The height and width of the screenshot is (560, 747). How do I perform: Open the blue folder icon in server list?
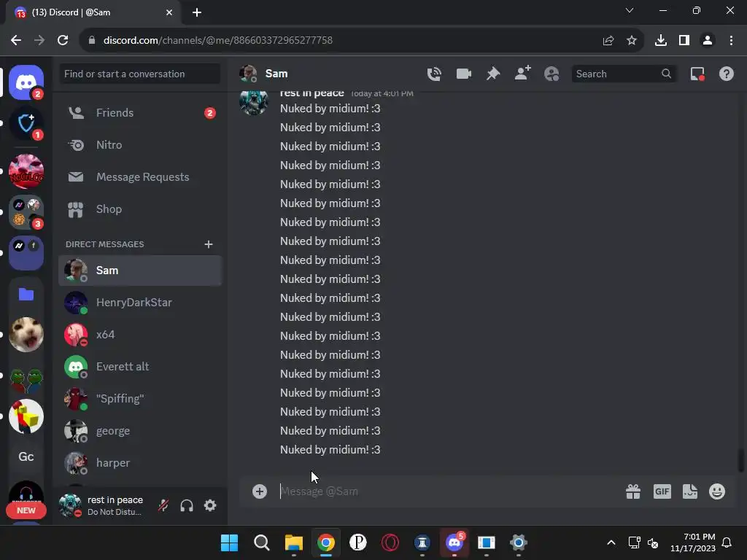click(26, 295)
